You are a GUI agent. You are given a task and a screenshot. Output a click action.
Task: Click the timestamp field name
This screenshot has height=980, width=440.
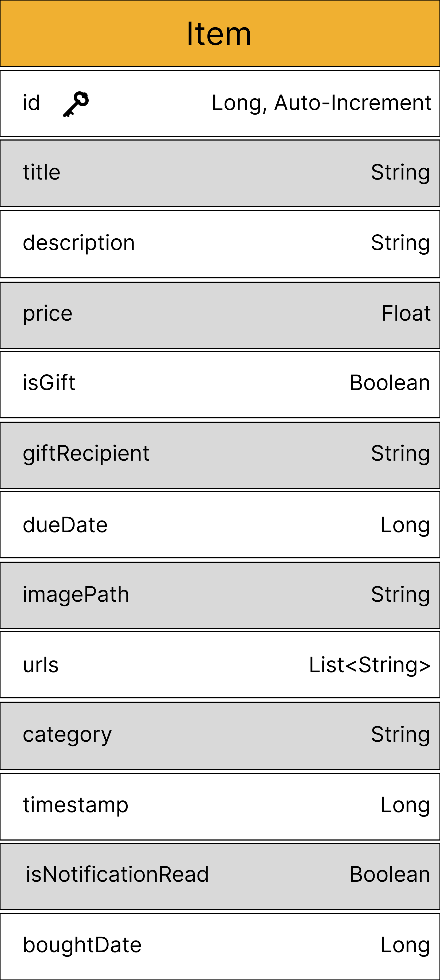click(75, 805)
